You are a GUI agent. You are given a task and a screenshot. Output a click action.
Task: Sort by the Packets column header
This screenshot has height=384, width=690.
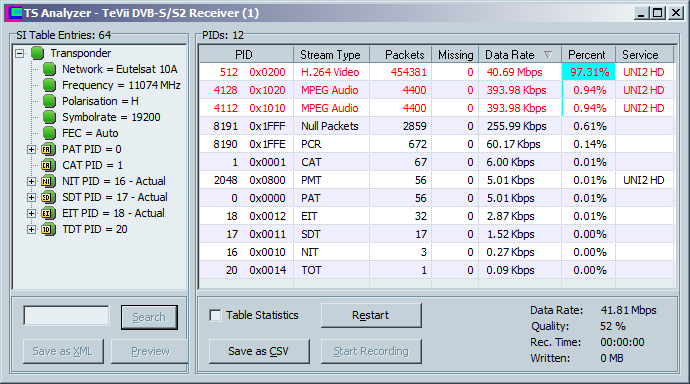click(400, 55)
